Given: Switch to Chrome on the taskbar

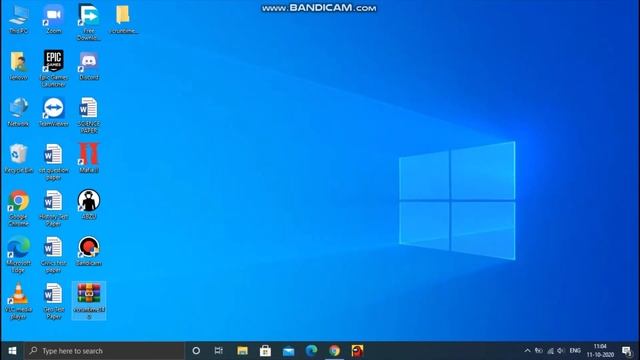Looking at the screenshot, I should 334,351.
